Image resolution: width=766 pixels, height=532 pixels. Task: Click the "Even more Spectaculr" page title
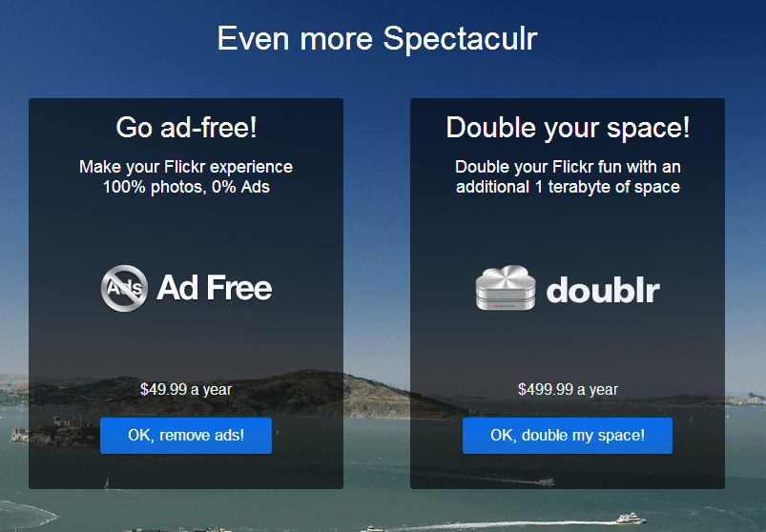click(x=377, y=39)
